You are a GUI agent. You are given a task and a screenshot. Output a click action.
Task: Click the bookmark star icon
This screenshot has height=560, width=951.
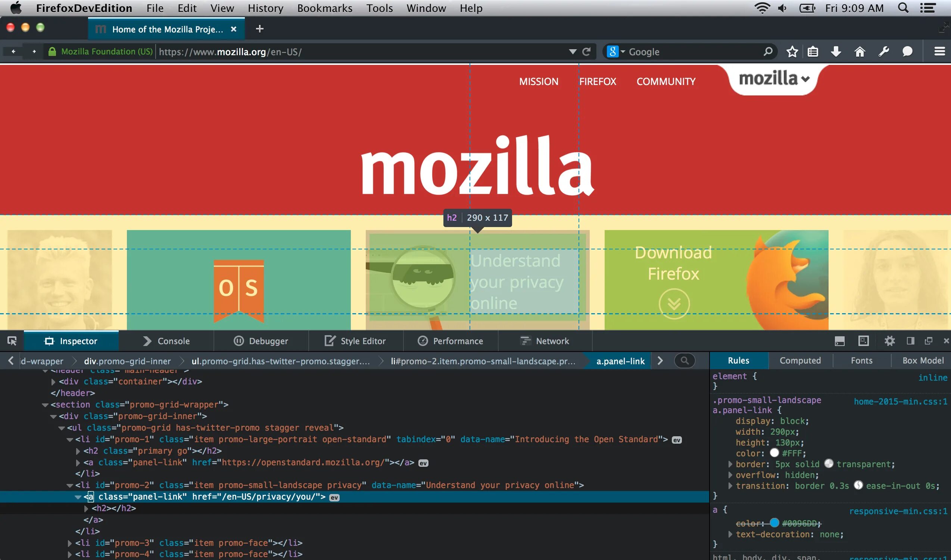tap(792, 52)
